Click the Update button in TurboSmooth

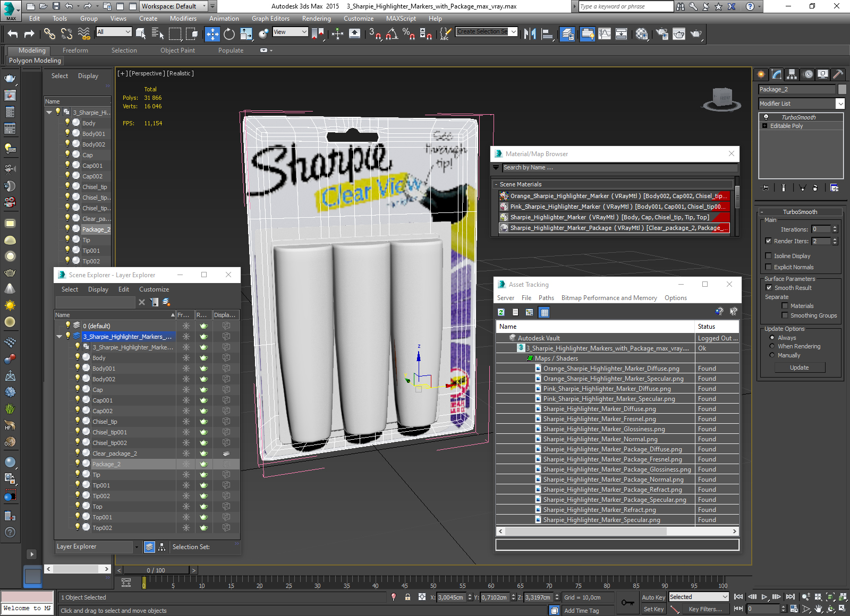[800, 367]
